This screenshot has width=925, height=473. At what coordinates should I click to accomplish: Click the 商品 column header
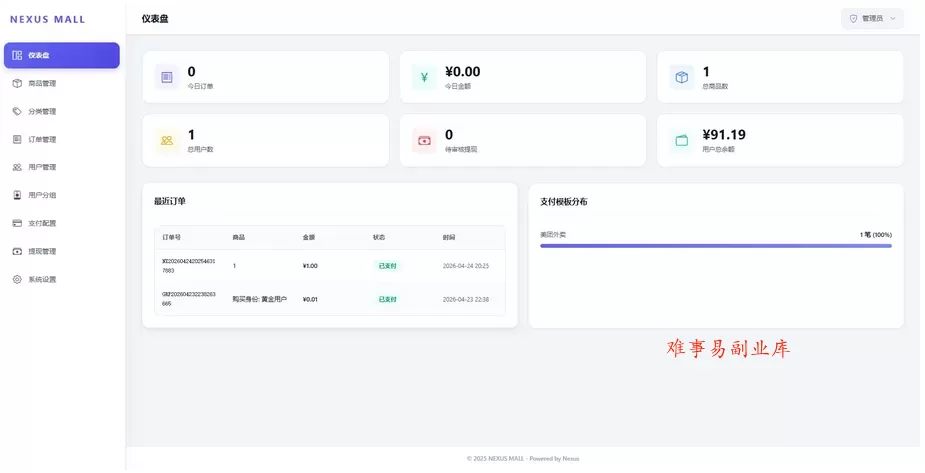(238, 237)
